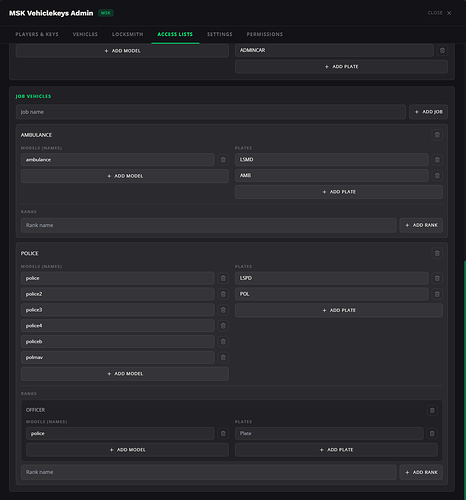The height and width of the screenshot is (500, 466).
Task: Remove the police3 model entry
Action: point(223,310)
